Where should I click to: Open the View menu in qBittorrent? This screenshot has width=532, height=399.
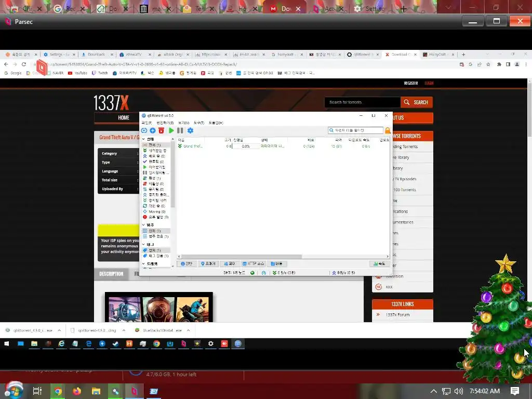[x=183, y=123]
